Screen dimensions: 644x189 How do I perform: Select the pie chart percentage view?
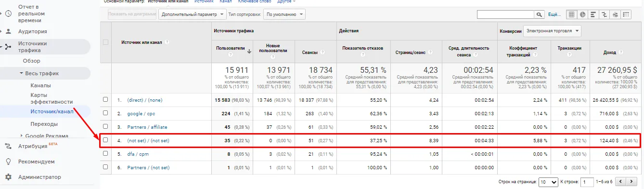point(583,14)
